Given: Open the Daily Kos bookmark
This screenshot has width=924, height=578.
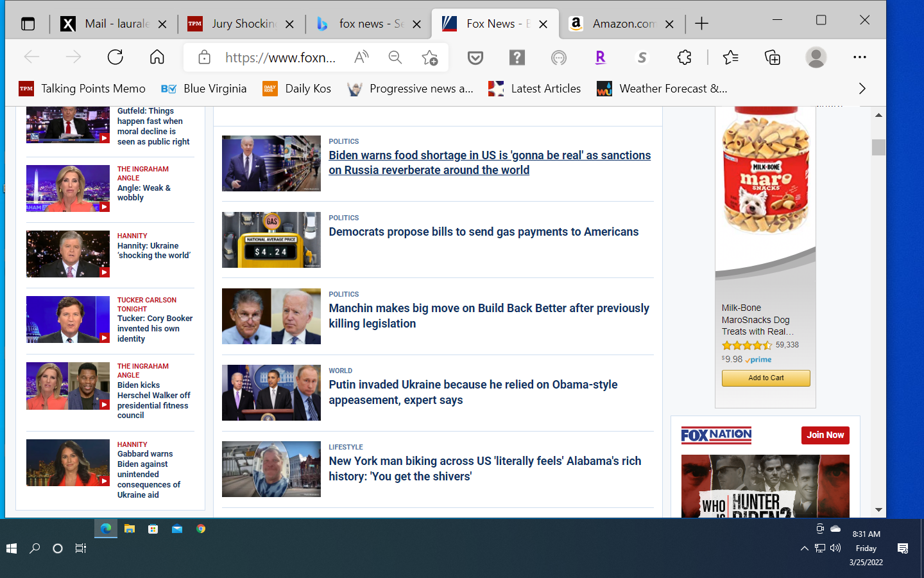Looking at the screenshot, I should pos(297,89).
